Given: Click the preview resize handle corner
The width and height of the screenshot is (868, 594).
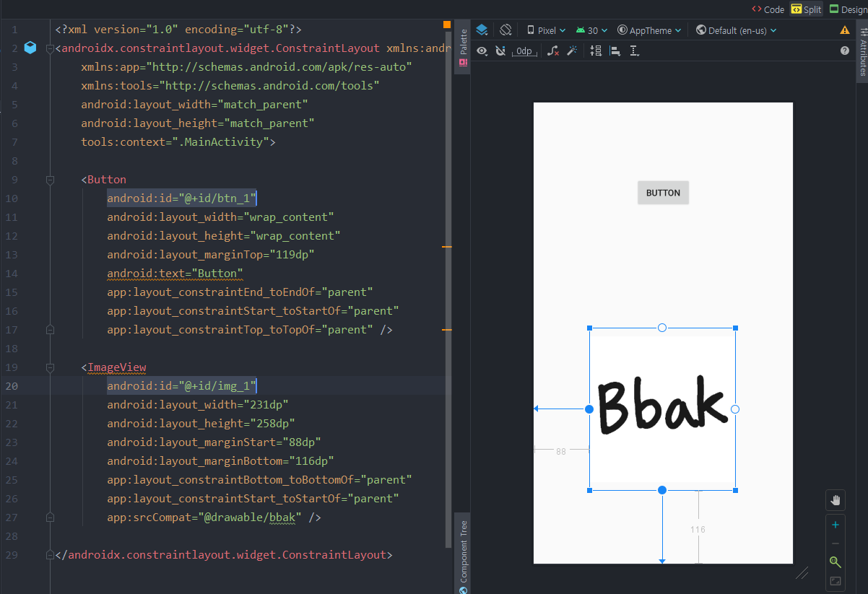Looking at the screenshot, I should click(802, 573).
